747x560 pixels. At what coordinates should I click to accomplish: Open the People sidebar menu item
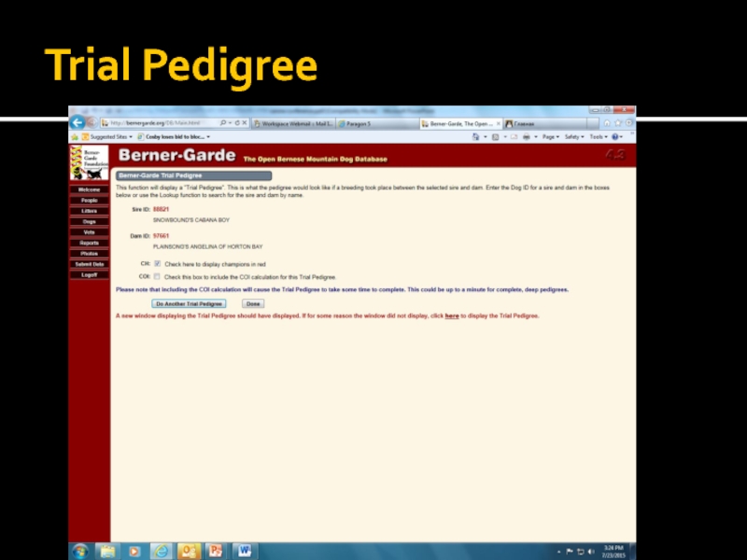click(x=89, y=201)
